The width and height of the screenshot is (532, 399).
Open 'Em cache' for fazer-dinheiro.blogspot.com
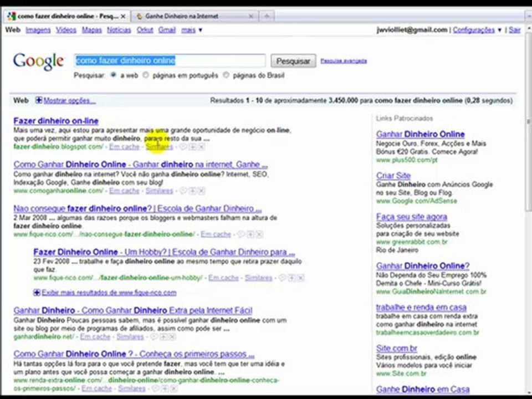(124, 146)
